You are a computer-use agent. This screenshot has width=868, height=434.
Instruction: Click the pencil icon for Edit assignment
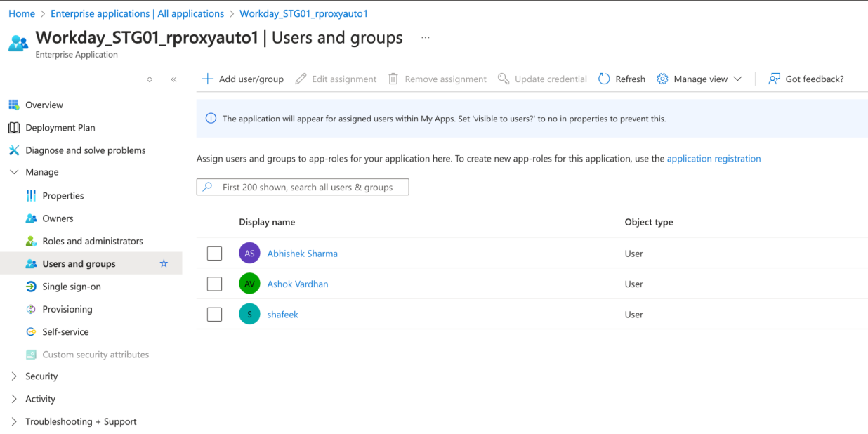pos(301,79)
